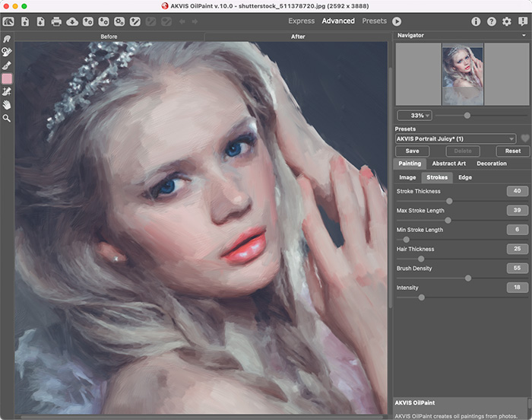Image resolution: width=532 pixels, height=420 pixels.
Task: Click the cloud download icon in toolbar
Action: [x=72, y=21]
